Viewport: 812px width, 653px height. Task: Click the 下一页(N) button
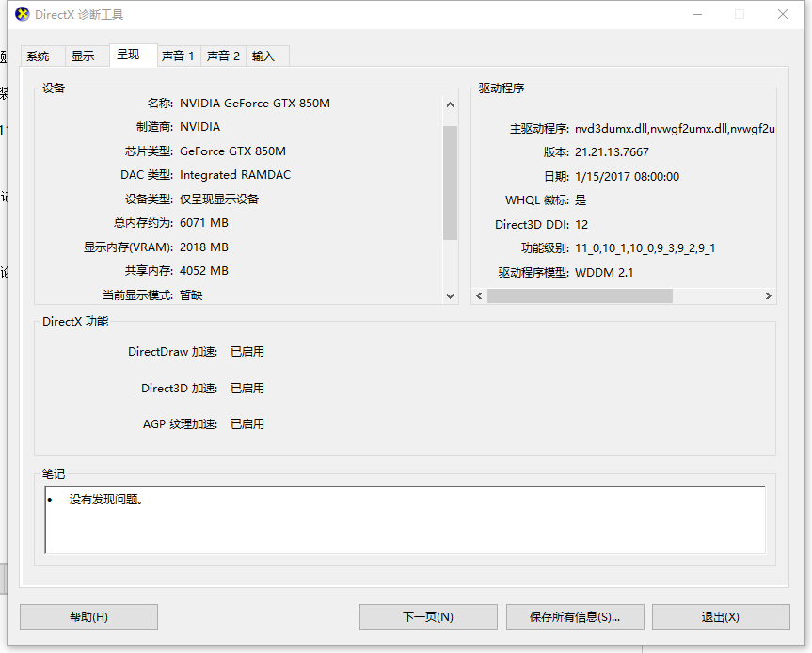[x=428, y=616]
